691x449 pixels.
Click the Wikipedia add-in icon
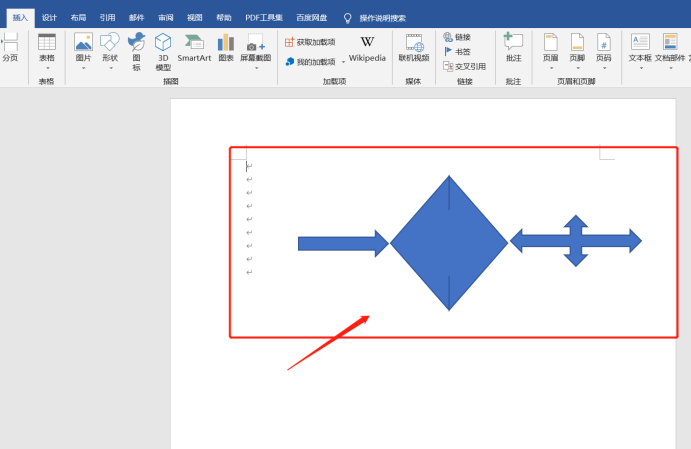[x=367, y=46]
